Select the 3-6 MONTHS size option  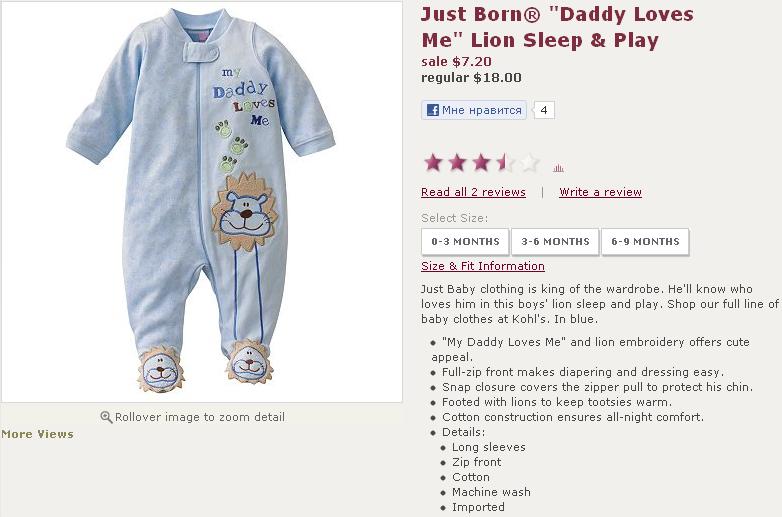click(555, 242)
